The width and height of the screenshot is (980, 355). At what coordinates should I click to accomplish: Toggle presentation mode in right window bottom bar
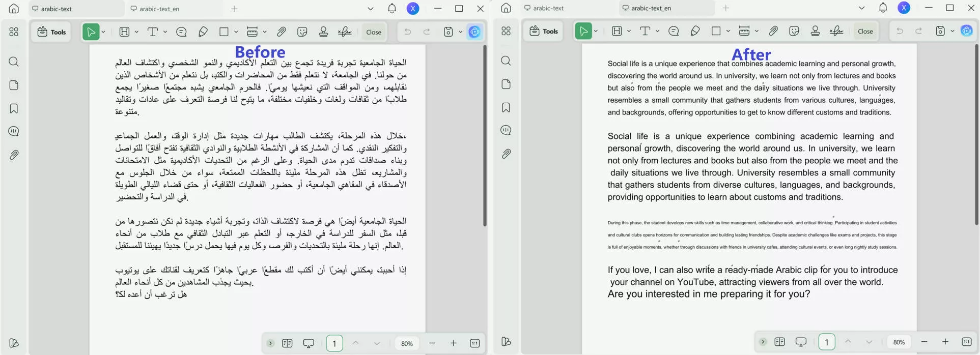[801, 342]
